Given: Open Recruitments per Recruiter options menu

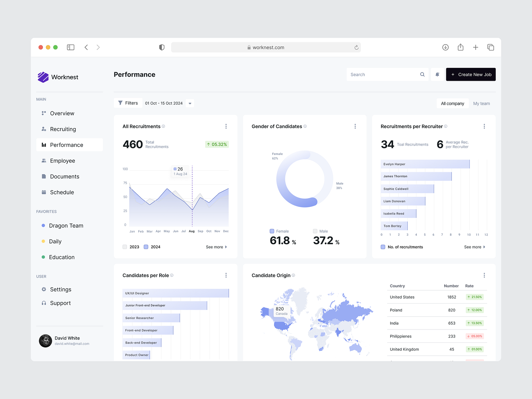Looking at the screenshot, I should click(484, 126).
